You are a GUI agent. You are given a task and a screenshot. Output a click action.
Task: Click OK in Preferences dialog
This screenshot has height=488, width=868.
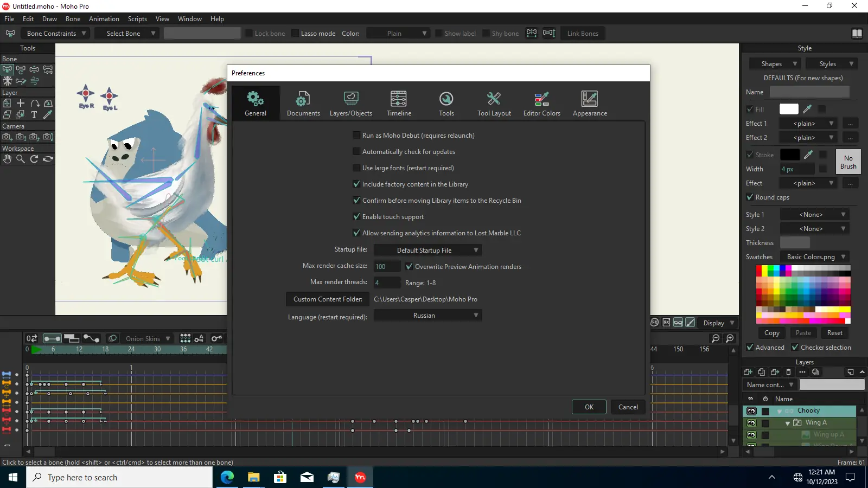tap(589, 407)
